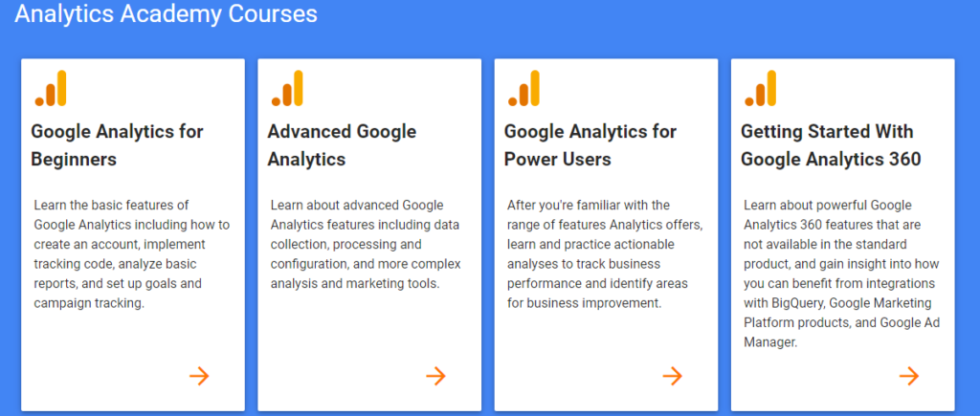Click the Analytics Academy Courses heading

166,13
